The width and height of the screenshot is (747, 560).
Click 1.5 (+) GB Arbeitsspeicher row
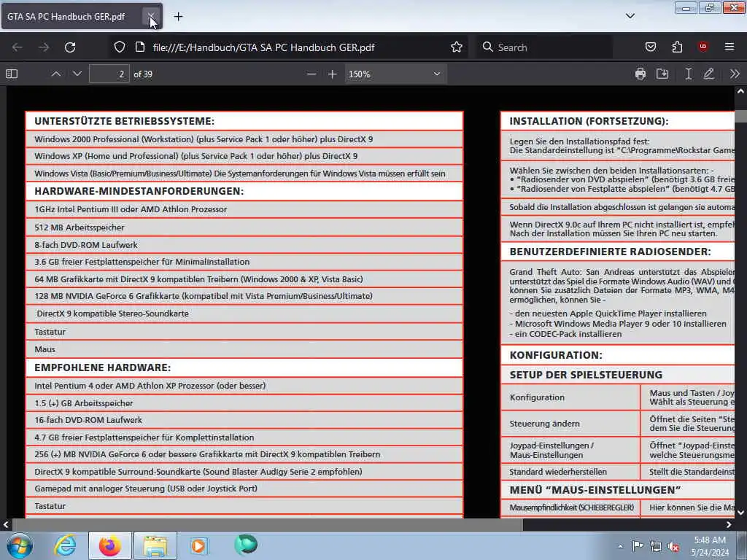[244, 402]
